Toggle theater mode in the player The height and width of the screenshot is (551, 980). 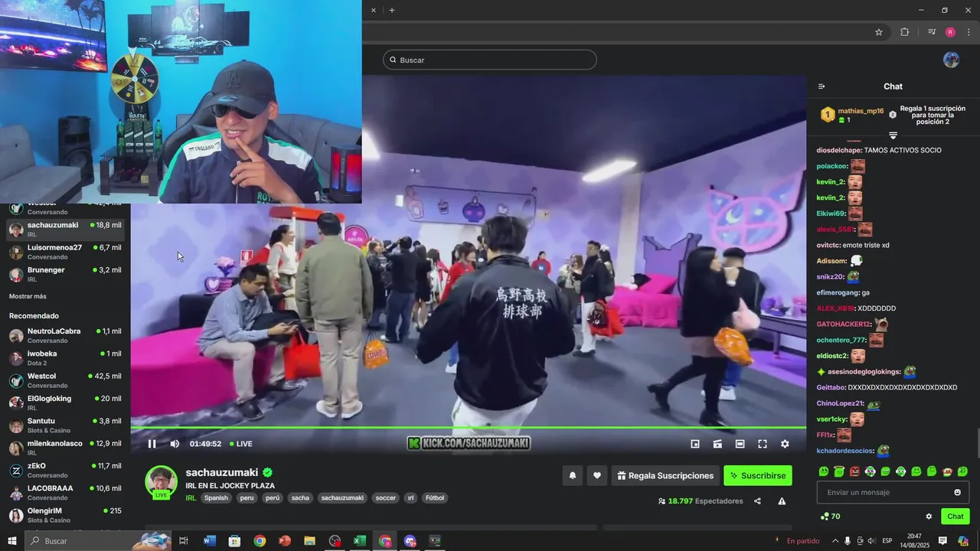(740, 444)
